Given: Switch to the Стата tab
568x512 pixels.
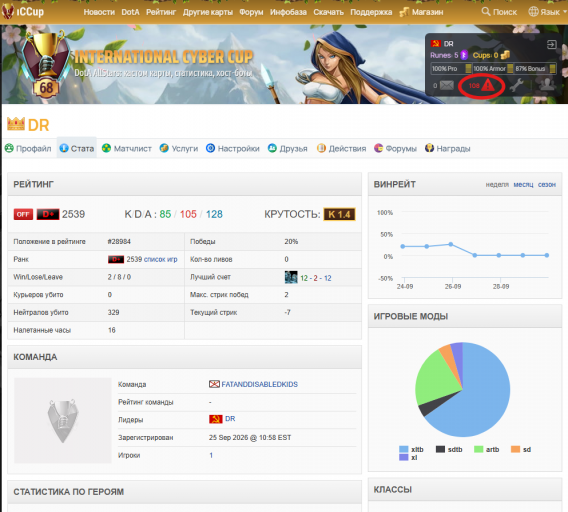Looking at the screenshot, I should 77,149.
